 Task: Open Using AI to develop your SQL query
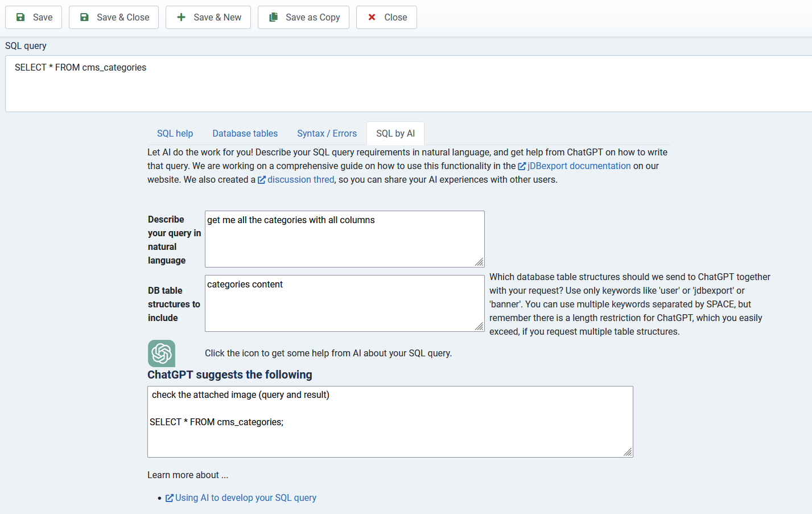[245, 498]
